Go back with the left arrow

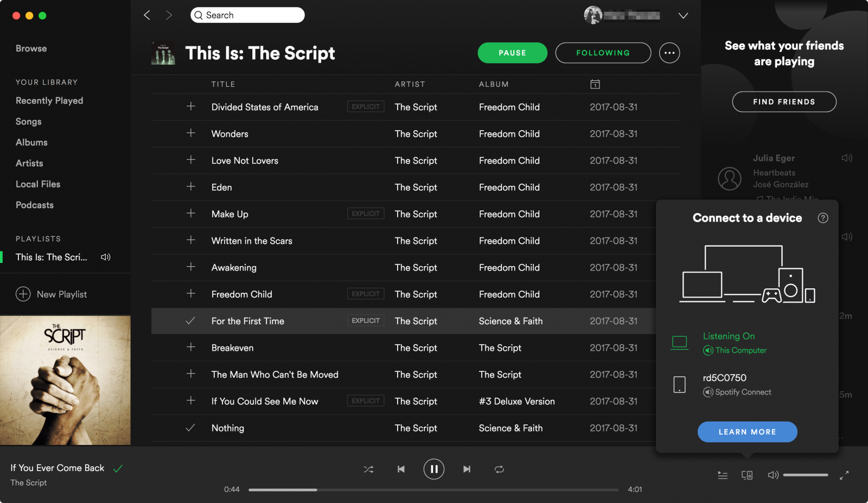click(x=147, y=15)
